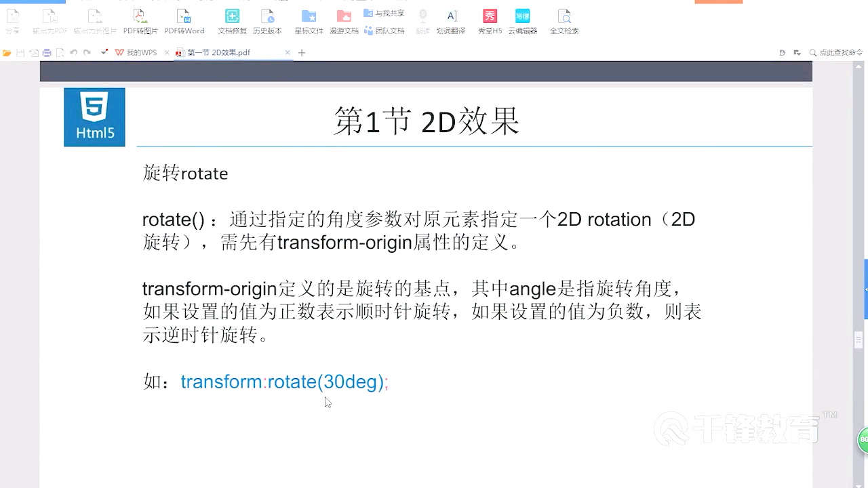Open a file via the folder icon
Viewport: 868px width, 488px height.
6,52
